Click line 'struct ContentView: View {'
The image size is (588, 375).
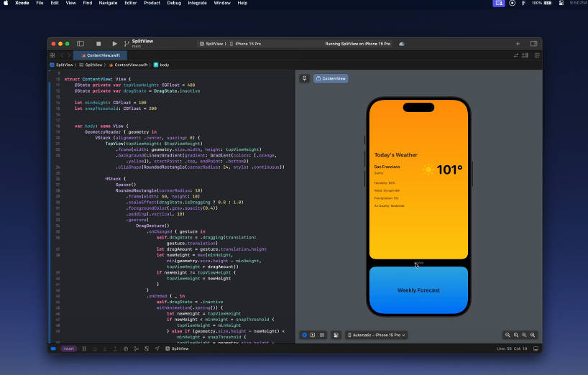point(98,79)
